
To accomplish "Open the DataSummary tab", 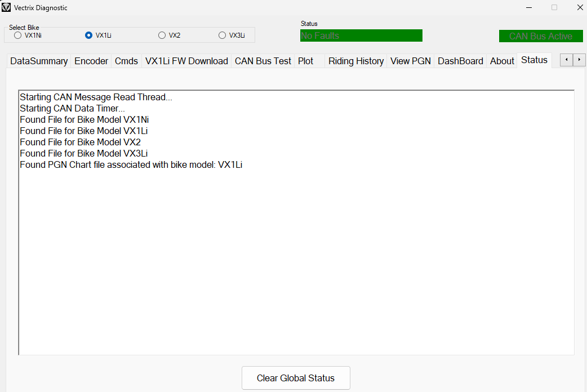I will 39,61.
